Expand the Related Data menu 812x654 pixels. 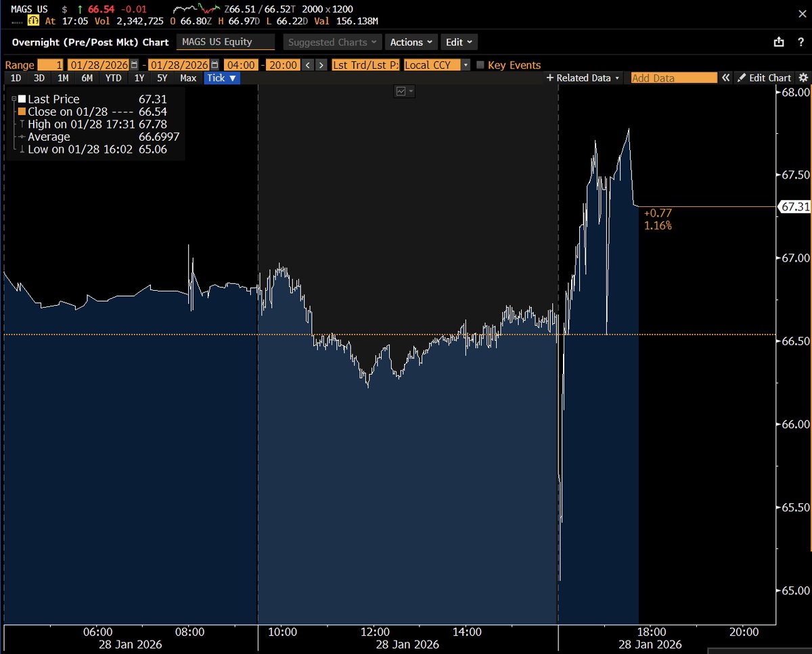pyautogui.click(x=583, y=78)
